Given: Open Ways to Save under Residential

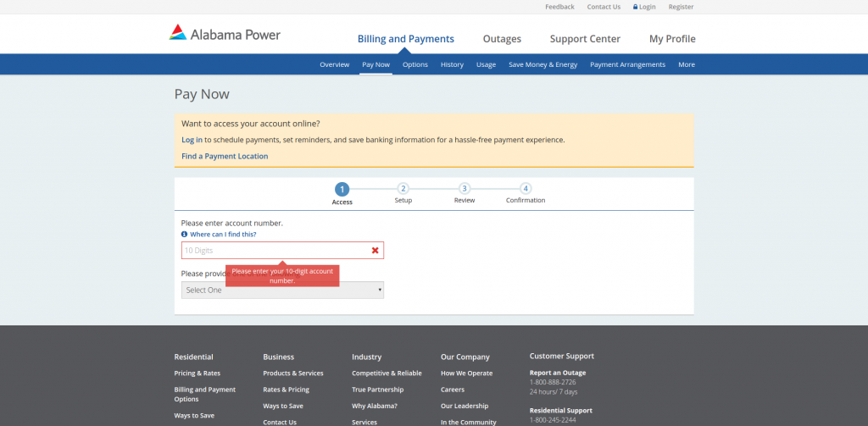Looking at the screenshot, I should [x=194, y=416].
